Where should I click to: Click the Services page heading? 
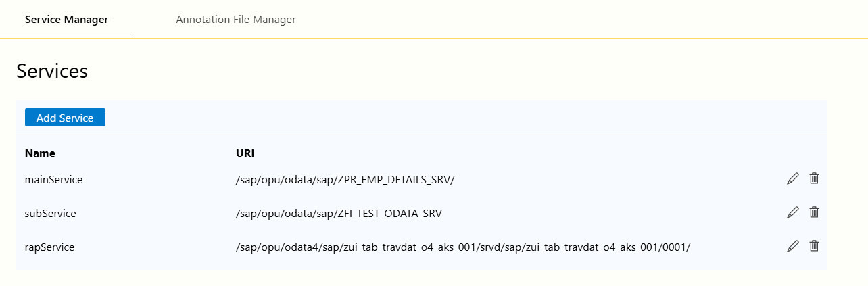[52, 71]
